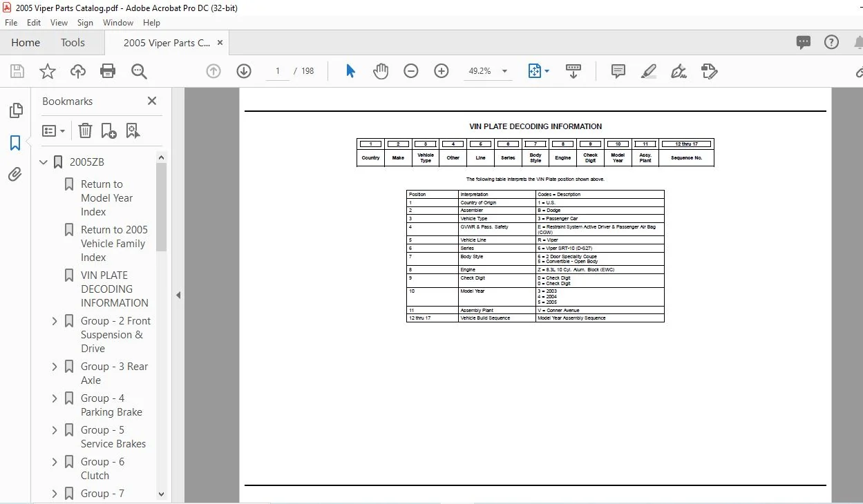The height and width of the screenshot is (504, 863).
Task: Zoom out with minus button
Action: (411, 71)
